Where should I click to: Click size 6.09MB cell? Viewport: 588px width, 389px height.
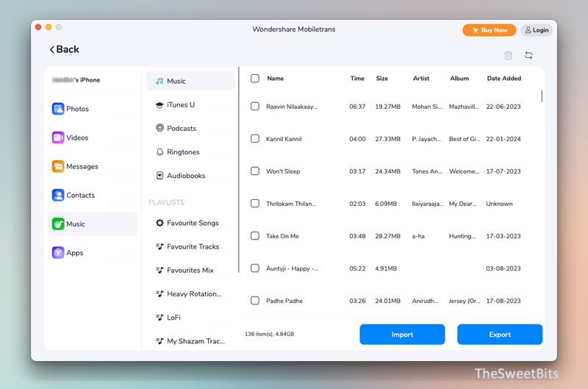pyautogui.click(x=386, y=204)
